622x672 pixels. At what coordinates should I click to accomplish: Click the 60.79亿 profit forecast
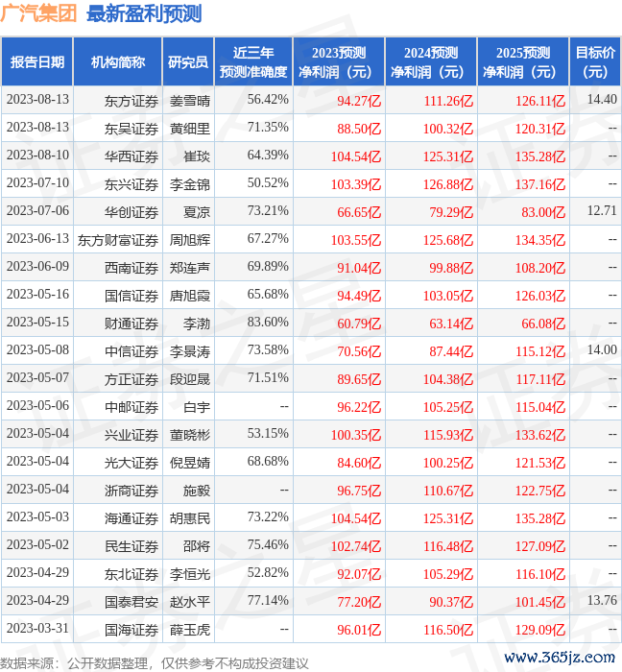coord(359,324)
